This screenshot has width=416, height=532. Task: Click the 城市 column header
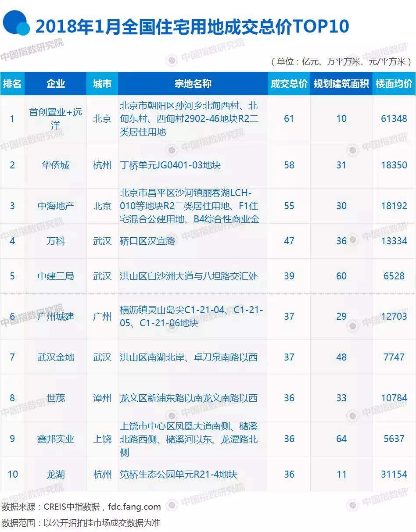click(x=102, y=83)
